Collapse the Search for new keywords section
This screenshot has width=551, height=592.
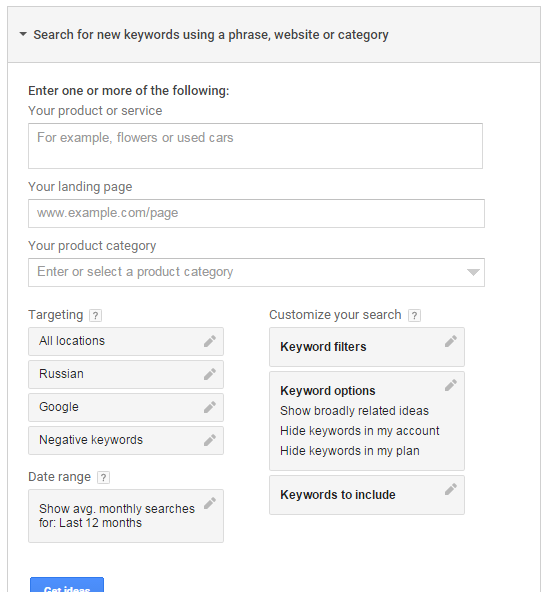coord(23,34)
